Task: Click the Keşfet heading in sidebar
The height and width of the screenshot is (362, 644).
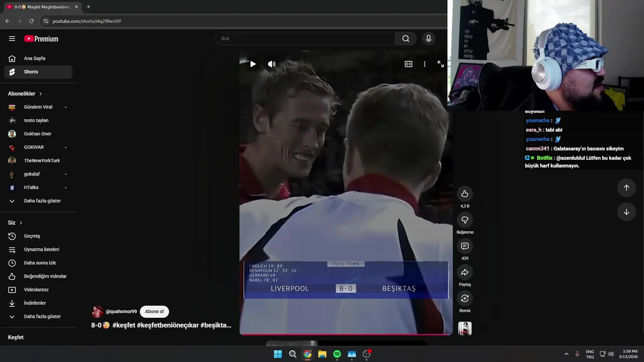Action: click(x=16, y=337)
